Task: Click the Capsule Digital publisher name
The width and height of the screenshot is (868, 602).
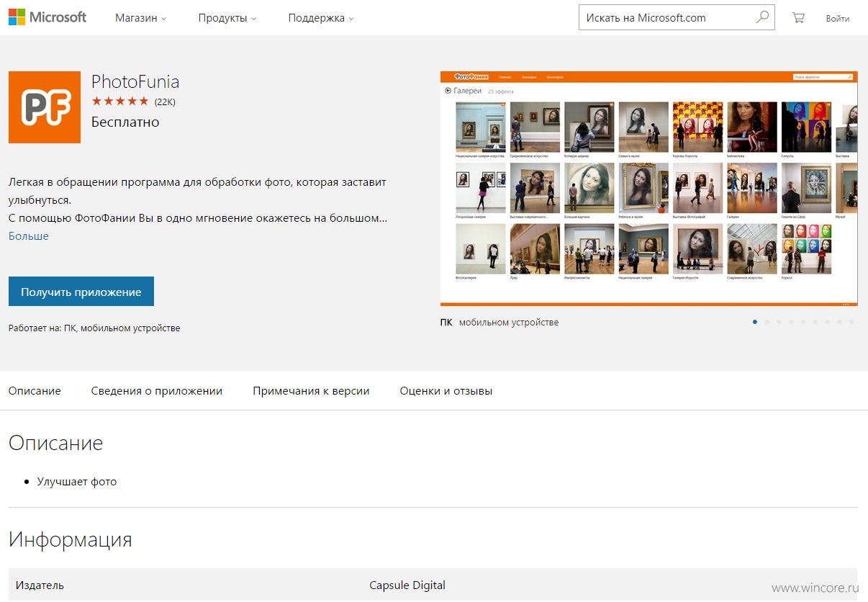Action: [x=407, y=585]
